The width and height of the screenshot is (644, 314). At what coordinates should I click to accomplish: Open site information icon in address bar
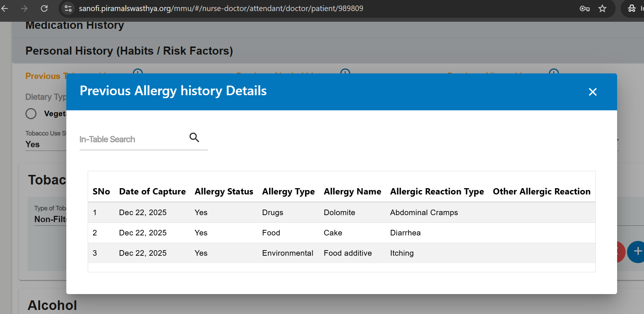click(x=68, y=8)
